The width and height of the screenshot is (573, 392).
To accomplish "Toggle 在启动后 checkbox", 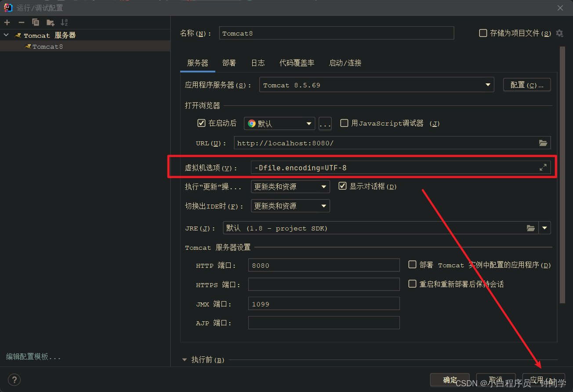I will pos(202,123).
